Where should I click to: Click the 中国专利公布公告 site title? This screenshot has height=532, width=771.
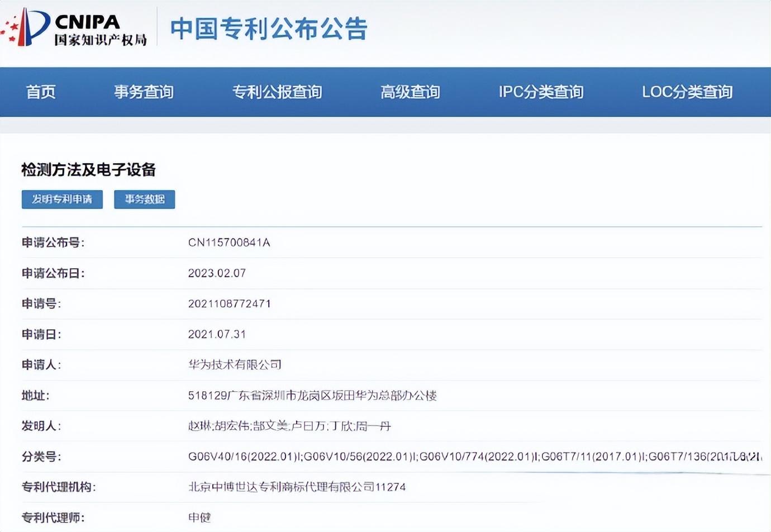(269, 28)
